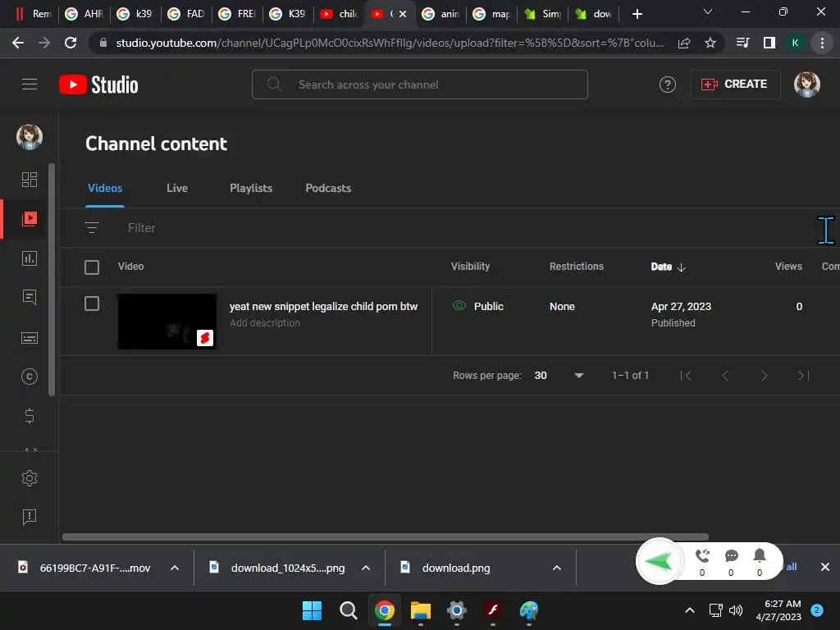Open Subtitles from the sidebar
840x630 pixels.
point(30,338)
